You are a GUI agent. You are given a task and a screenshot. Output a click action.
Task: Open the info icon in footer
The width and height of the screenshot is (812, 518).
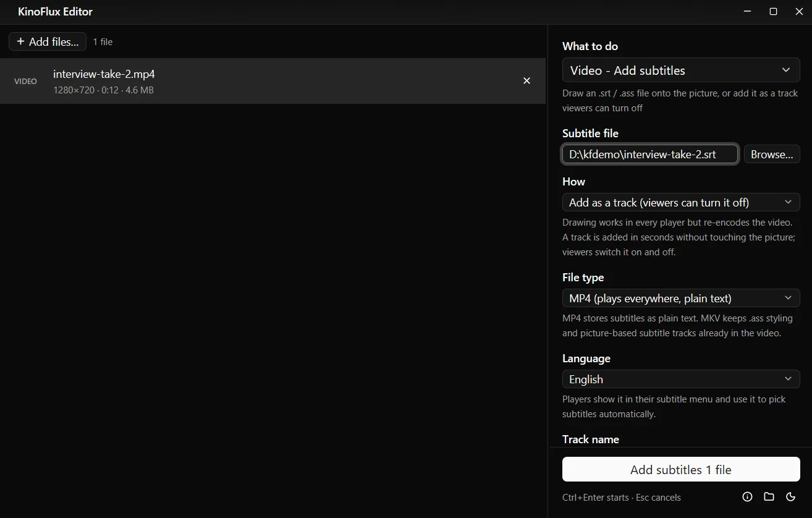(x=747, y=496)
